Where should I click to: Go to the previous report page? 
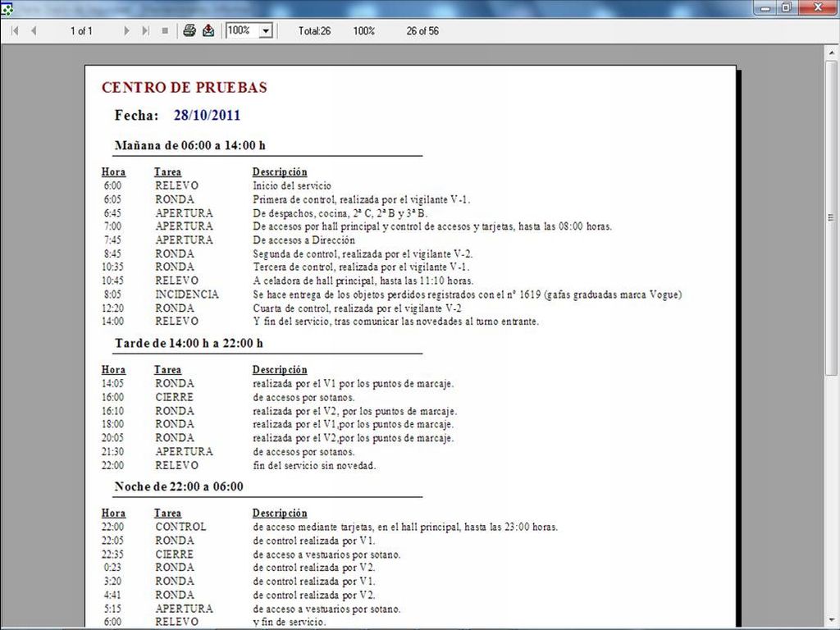(34, 30)
